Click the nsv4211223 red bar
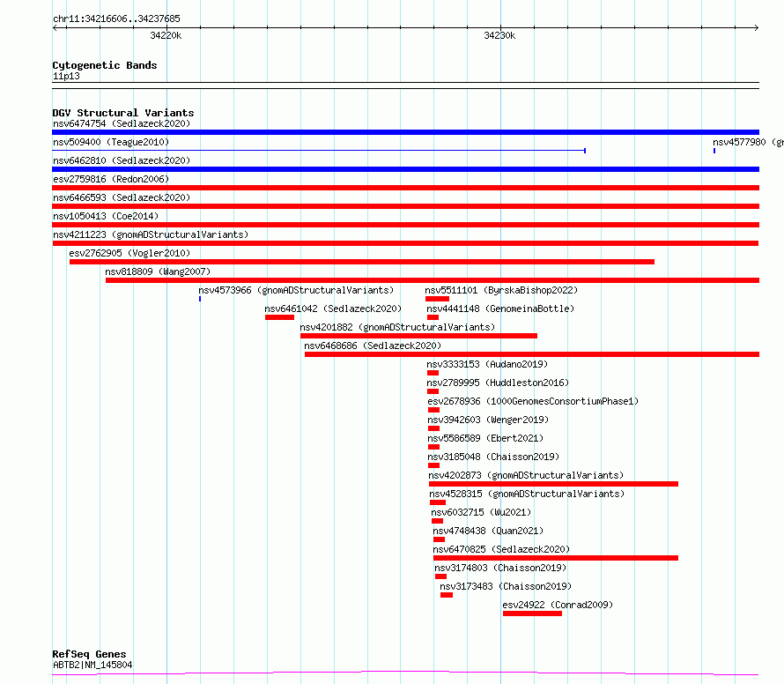The image size is (784, 684). point(405,243)
